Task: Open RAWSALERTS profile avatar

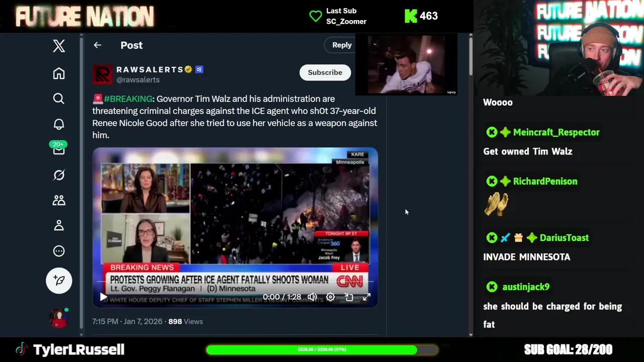Action: 102,74
